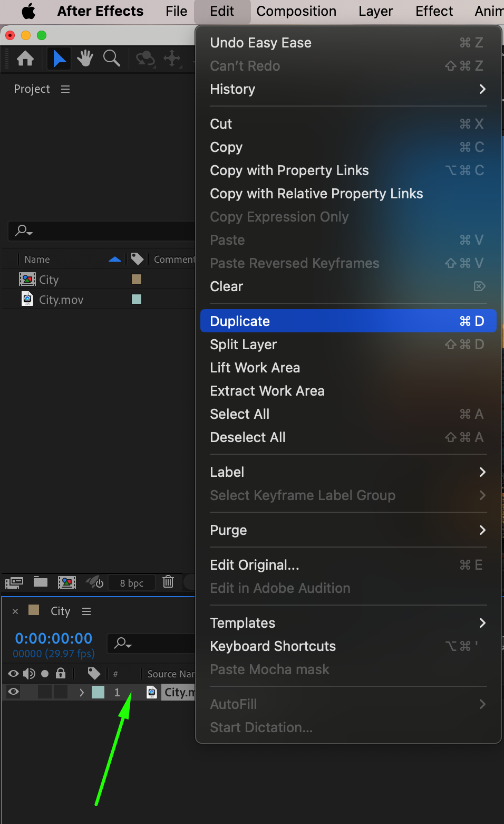
Task: Select the Selection arrow tool
Action: 60,59
